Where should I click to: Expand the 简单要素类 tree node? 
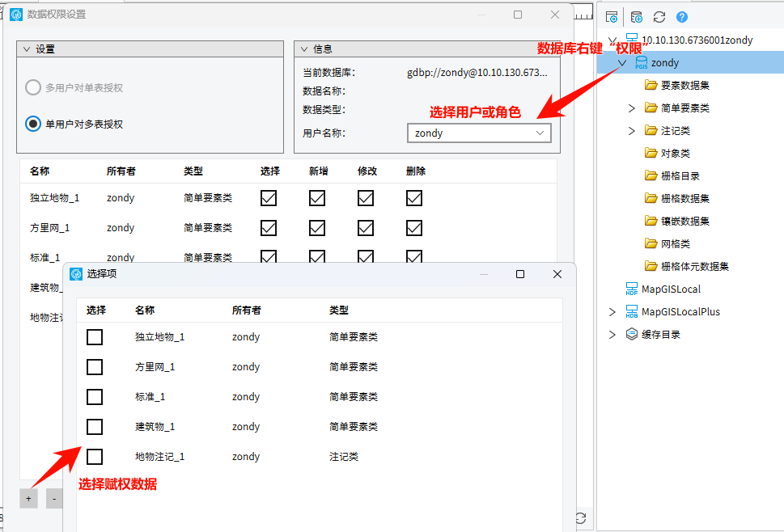tap(632, 108)
